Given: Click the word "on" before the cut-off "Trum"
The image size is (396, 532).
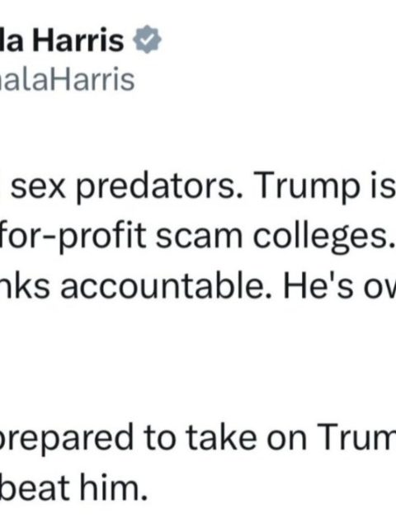Looking at the screenshot, I should click(287, 440).
